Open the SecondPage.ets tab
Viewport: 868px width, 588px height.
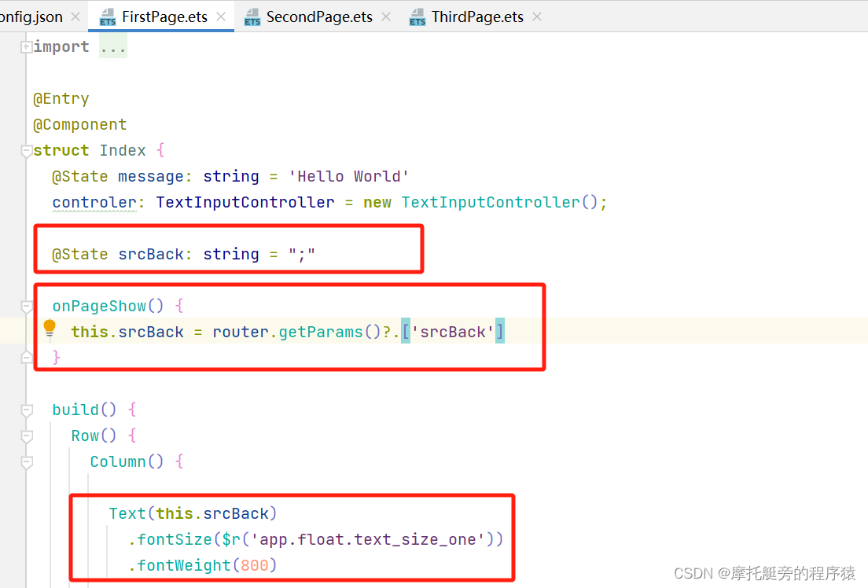[319, 17]
